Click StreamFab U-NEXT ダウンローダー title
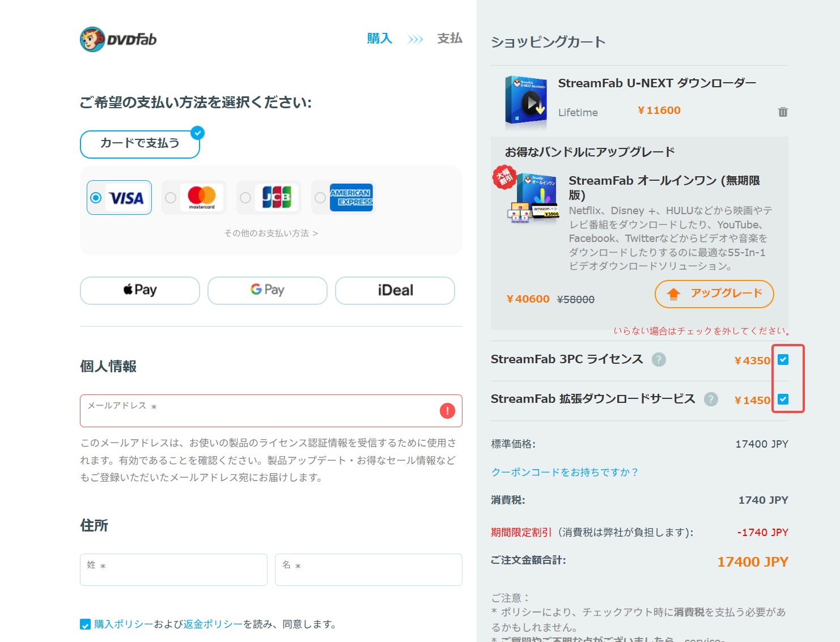Image resolution: width=840 pixels, height=642 pixels. point(657,83)
